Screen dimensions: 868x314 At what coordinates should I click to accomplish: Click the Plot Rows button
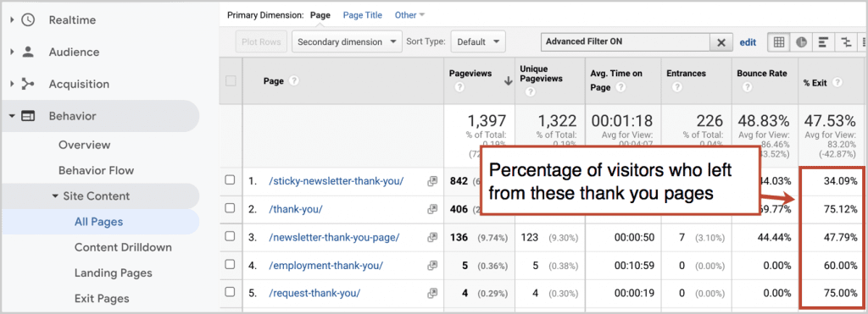pyautogui.click(x=261, y=42)
